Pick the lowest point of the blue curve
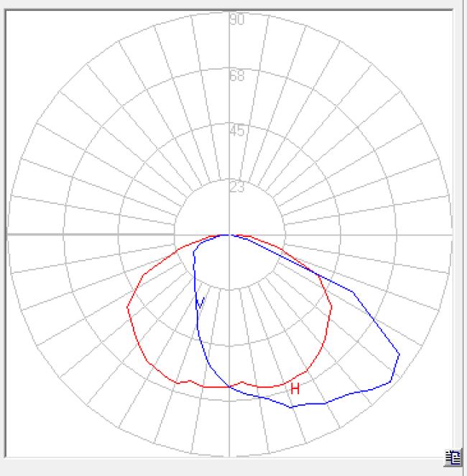Screen dimensions: 467x476 tap(292, 408)
